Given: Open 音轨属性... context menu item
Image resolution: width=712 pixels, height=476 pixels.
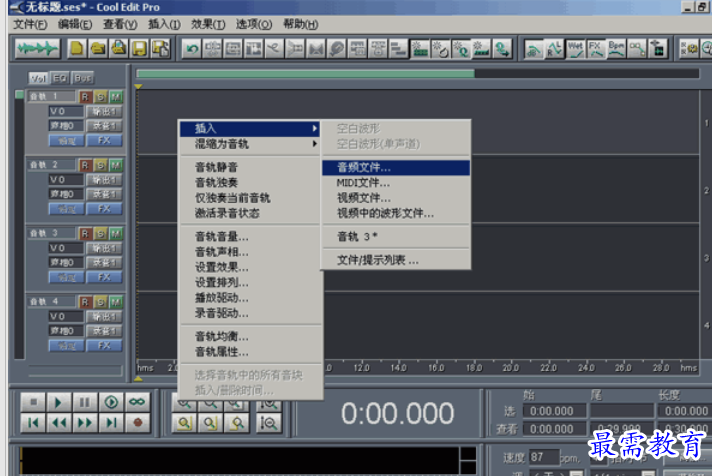Looking at the screenshot, I should click(250, 352).
